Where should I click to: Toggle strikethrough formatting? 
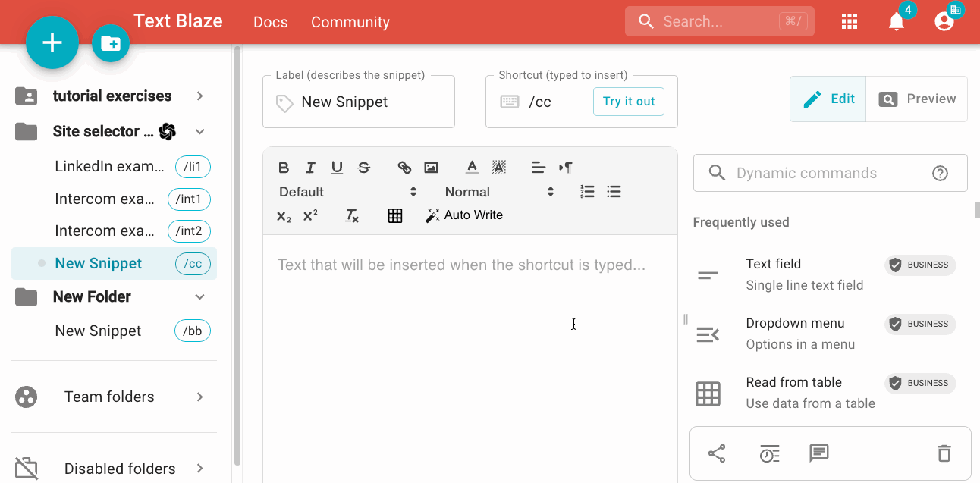click(364, 168)
